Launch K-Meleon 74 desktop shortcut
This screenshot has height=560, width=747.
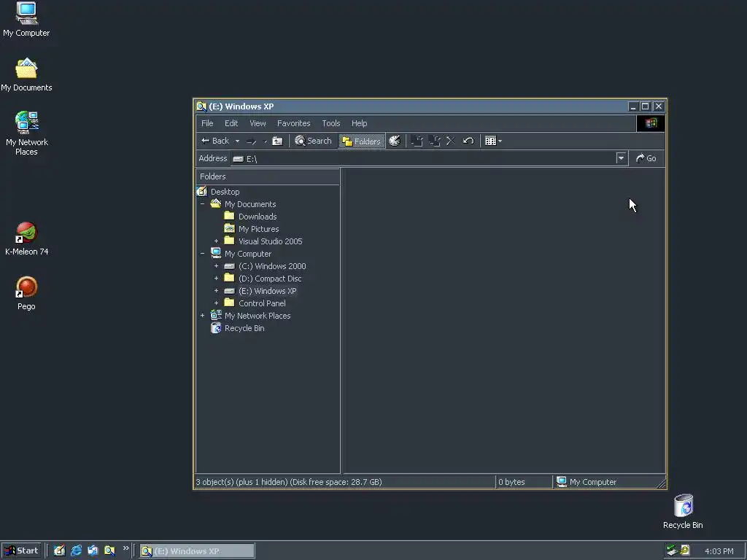(x=27, y=239)
